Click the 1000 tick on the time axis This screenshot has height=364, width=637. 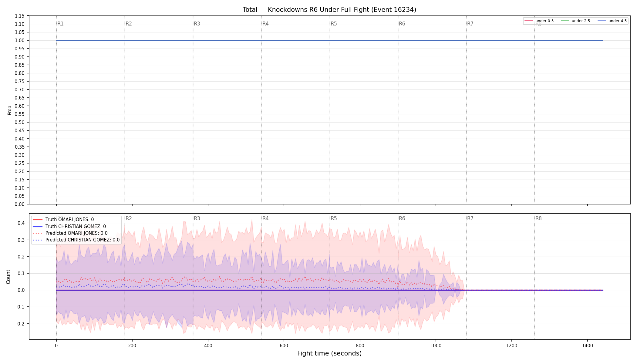point(436,345)
